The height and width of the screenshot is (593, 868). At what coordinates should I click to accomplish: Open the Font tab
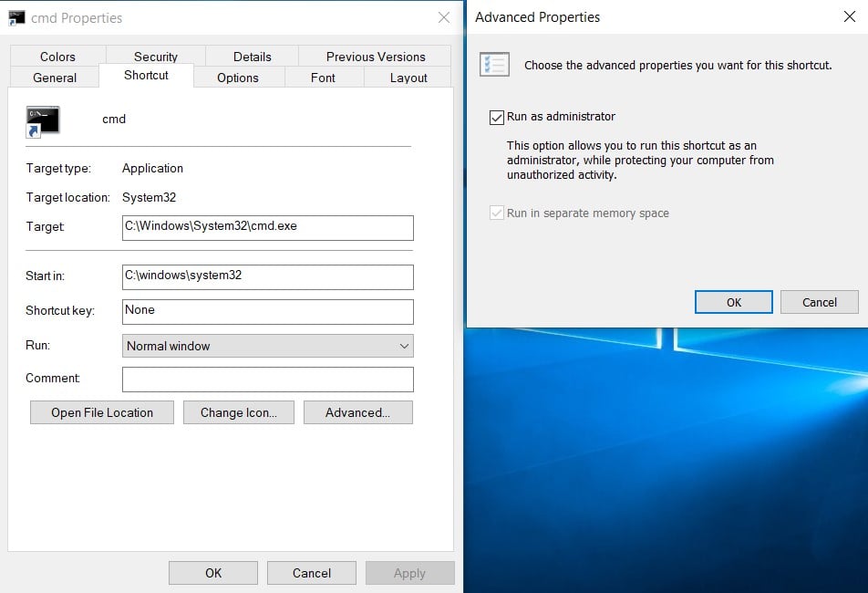point(323,78)
